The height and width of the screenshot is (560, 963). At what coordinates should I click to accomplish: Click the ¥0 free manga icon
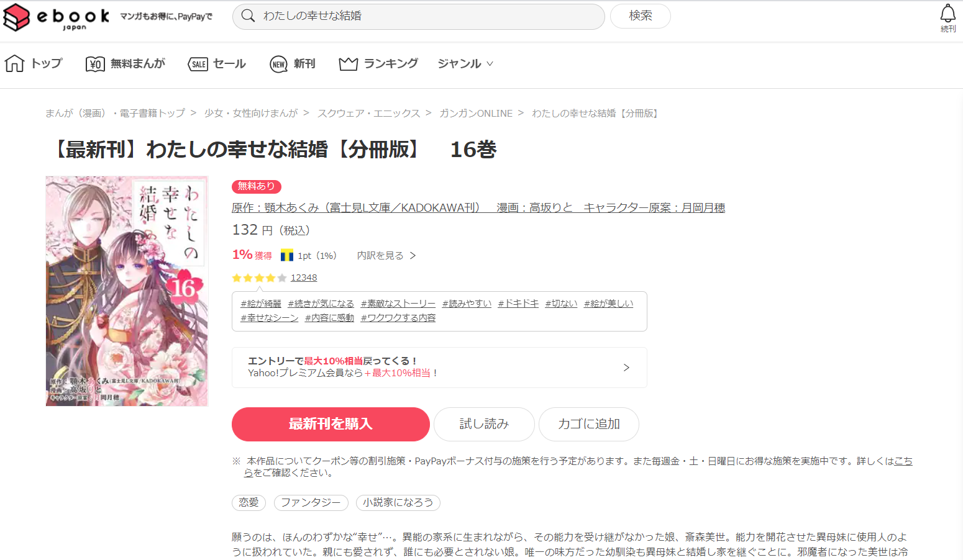[x=95, y=64]
